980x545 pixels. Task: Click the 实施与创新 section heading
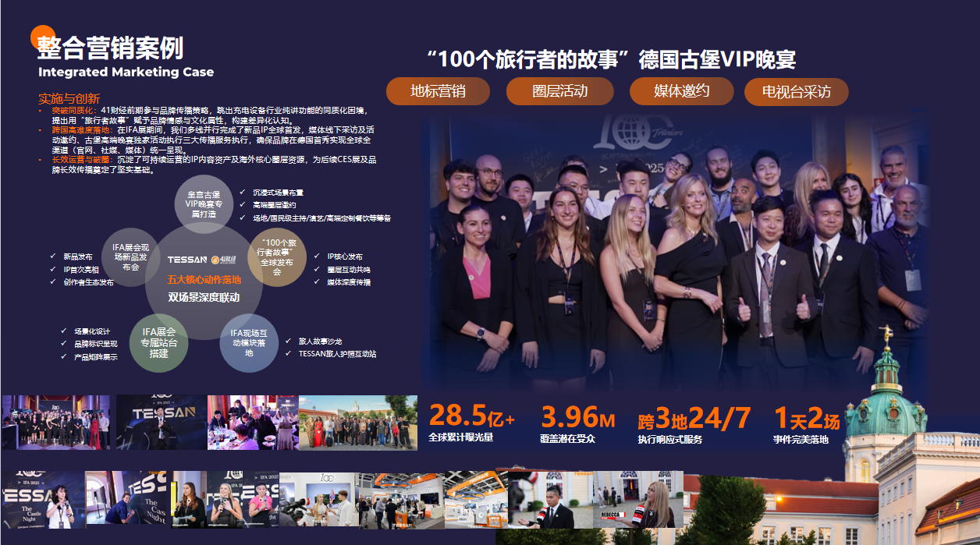[69, 99]
